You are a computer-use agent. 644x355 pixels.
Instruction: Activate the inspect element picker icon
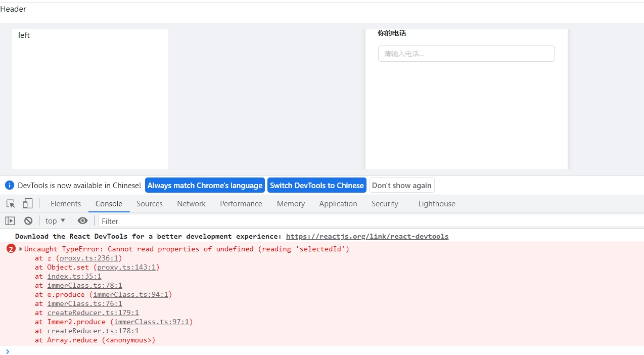click(x=11, y=204)
